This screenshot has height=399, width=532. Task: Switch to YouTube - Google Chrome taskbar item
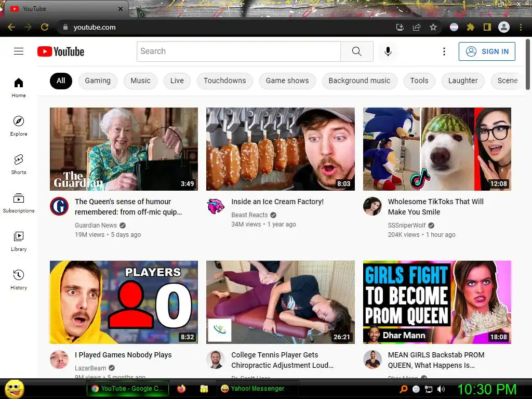(x=127, y=389)
